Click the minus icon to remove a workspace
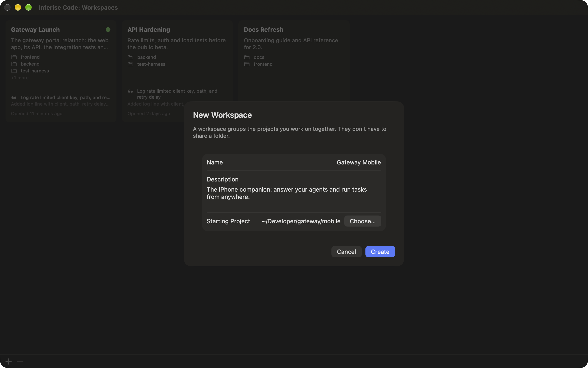Screen dimensions: 588x368 tap(20, 361)
